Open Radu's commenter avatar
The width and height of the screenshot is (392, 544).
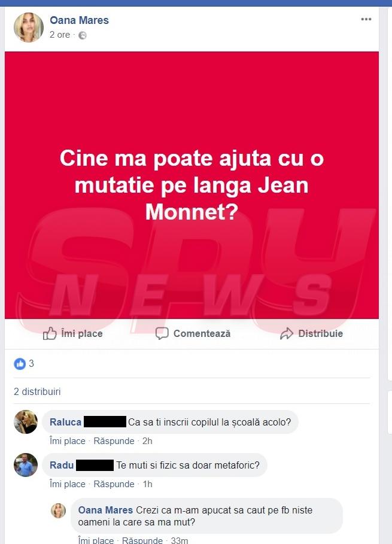pyautogui.click(x=26, y=465)
